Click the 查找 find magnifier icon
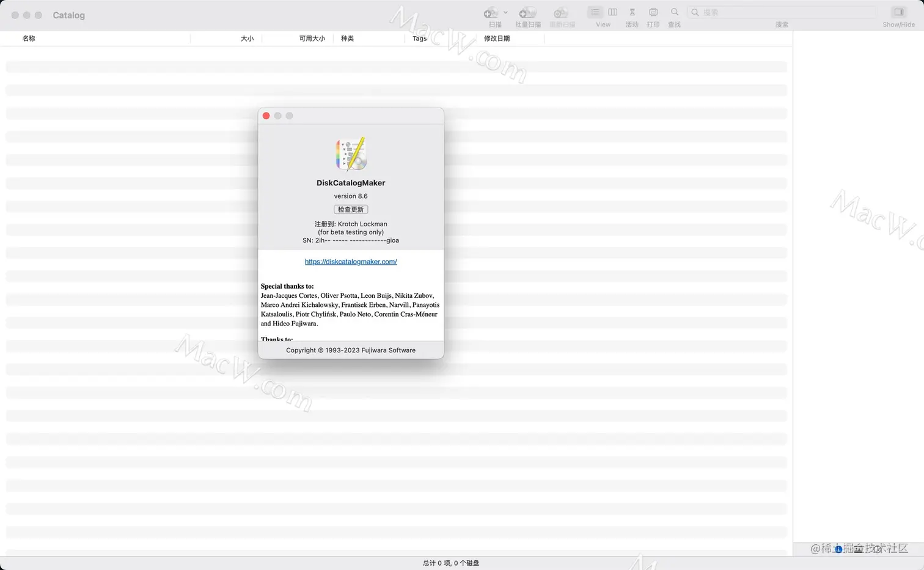Viewport: 924px width, 570px height. coord(675,12)
